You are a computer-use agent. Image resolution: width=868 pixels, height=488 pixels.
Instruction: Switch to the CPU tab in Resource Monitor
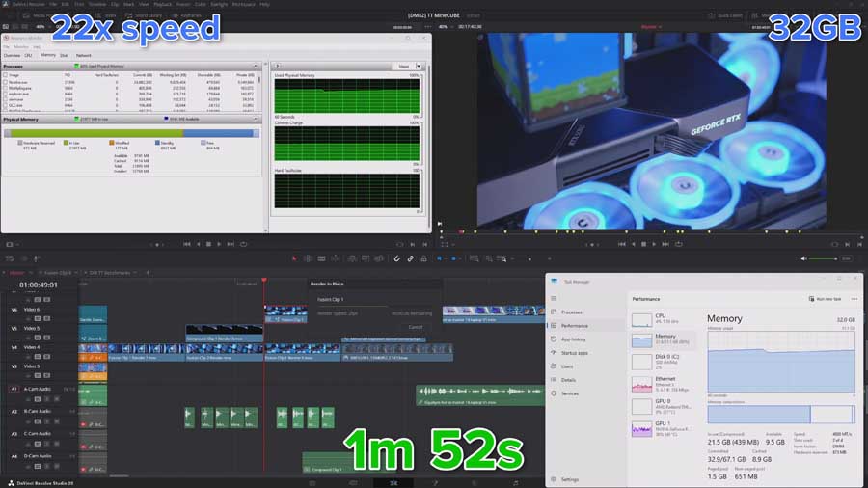coord(28,55)
